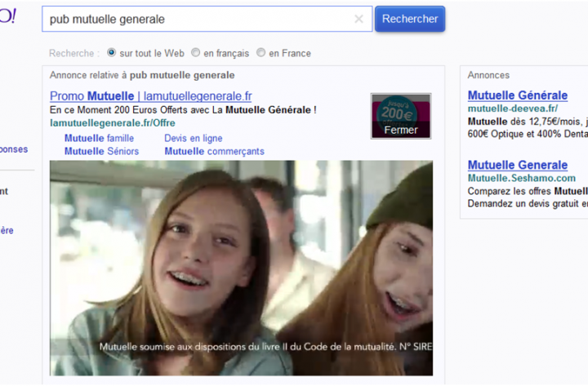Click the Mutuelle Générale video advertisement

(x=241, y=268)
